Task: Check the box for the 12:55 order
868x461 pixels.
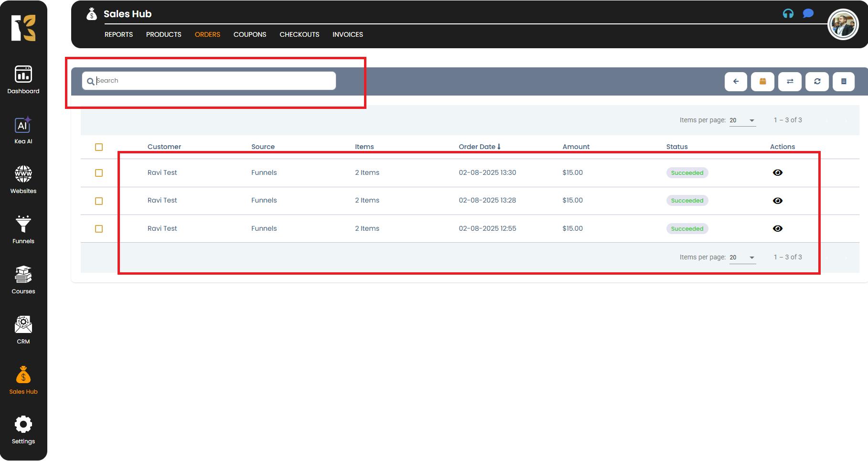Action: coord(99,229)
